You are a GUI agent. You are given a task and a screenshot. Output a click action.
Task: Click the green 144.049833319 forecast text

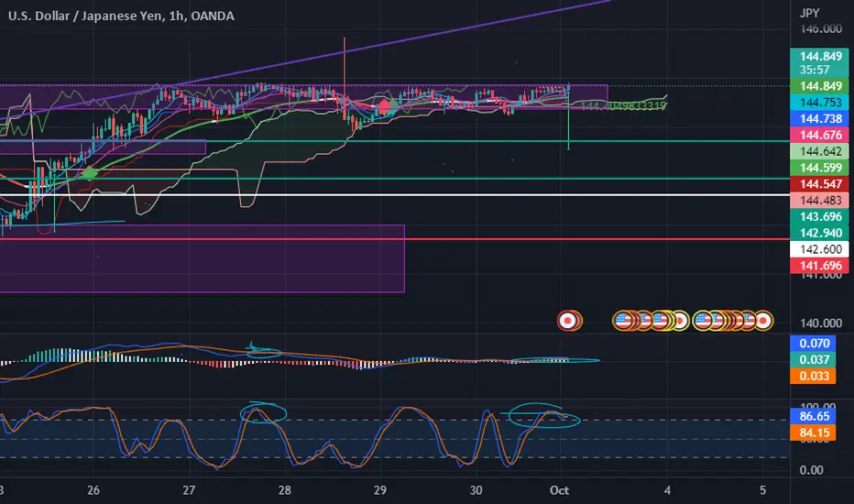point(623,105)
